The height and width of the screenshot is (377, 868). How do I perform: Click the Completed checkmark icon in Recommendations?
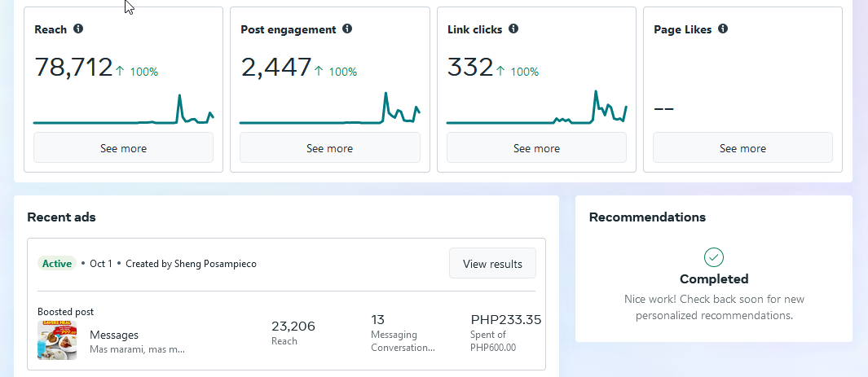[714, 257]
